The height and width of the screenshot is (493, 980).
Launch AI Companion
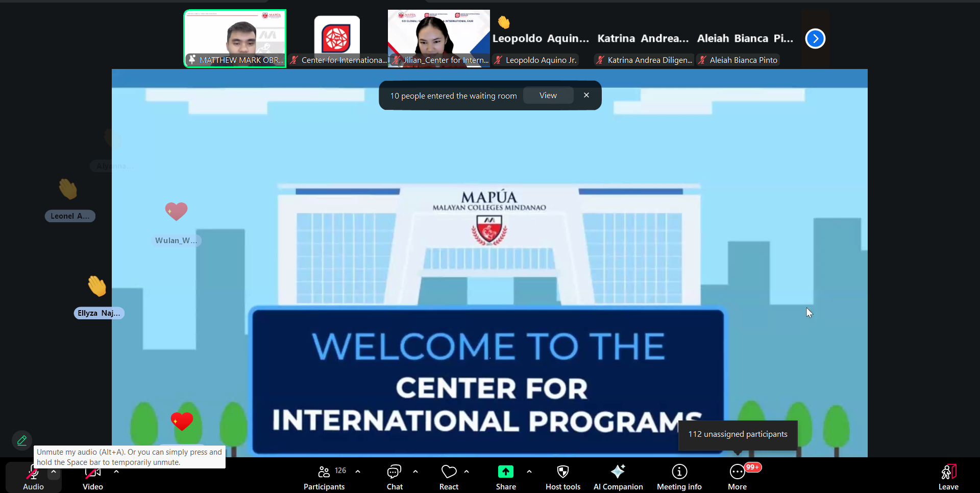[618, 477]
